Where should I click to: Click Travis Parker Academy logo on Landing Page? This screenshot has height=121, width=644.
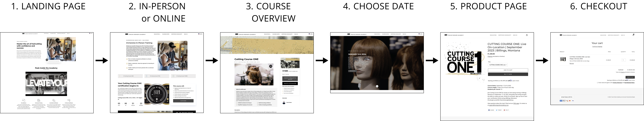pos(30,33)
